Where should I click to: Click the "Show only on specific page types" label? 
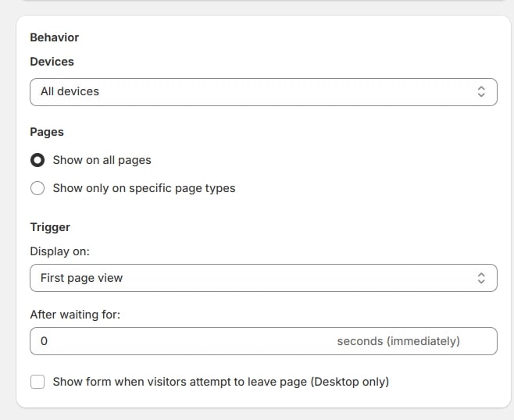click(x=144, y=188)
